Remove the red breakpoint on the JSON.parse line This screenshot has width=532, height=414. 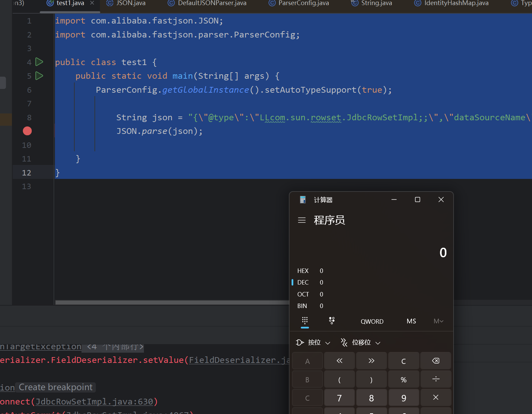[27, 131]
